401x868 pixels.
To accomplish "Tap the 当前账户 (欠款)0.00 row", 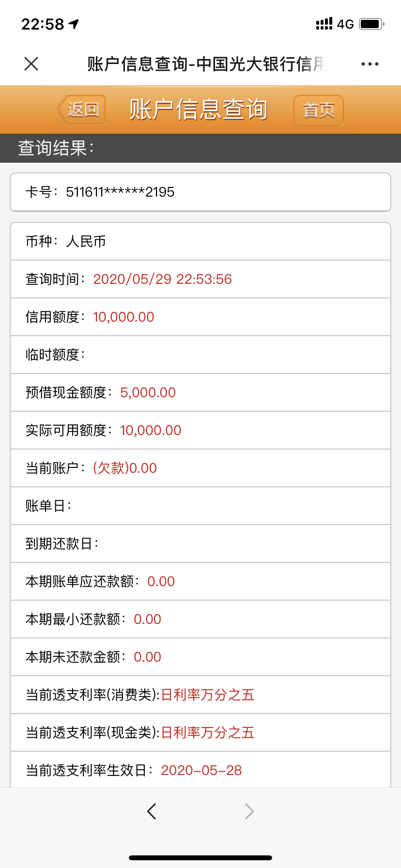I will [x=200, y=468].
